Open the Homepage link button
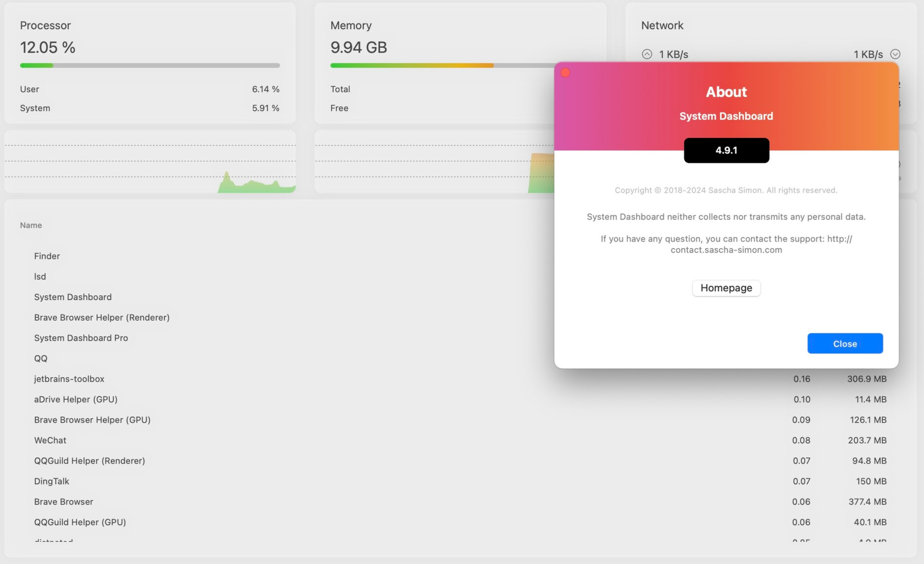The image size is (924, 564). (726, 288)
